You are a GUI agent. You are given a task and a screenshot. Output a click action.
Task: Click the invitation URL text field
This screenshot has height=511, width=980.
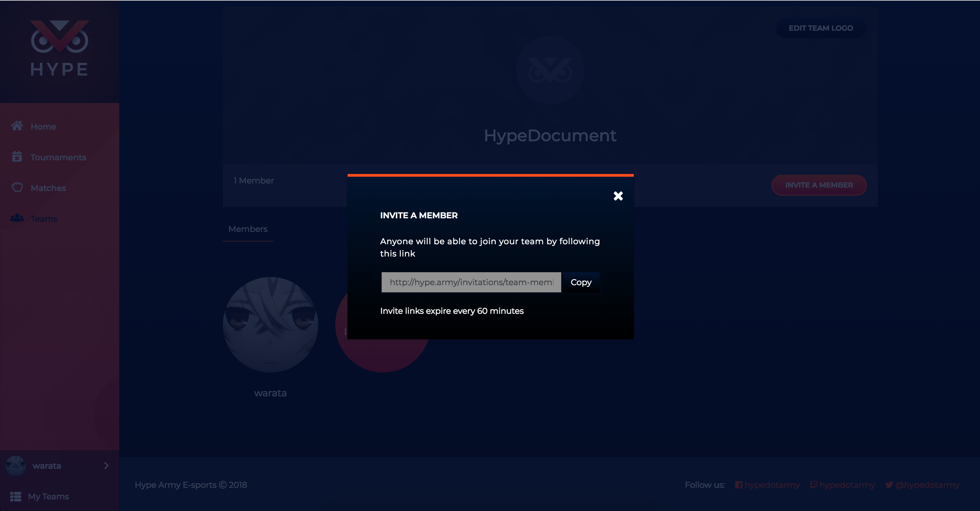coord(471,282)
